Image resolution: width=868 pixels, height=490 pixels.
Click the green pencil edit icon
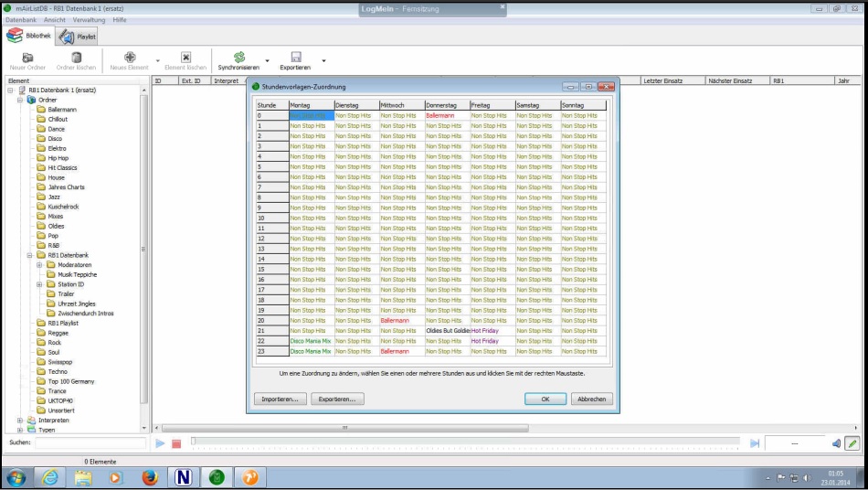852,443
